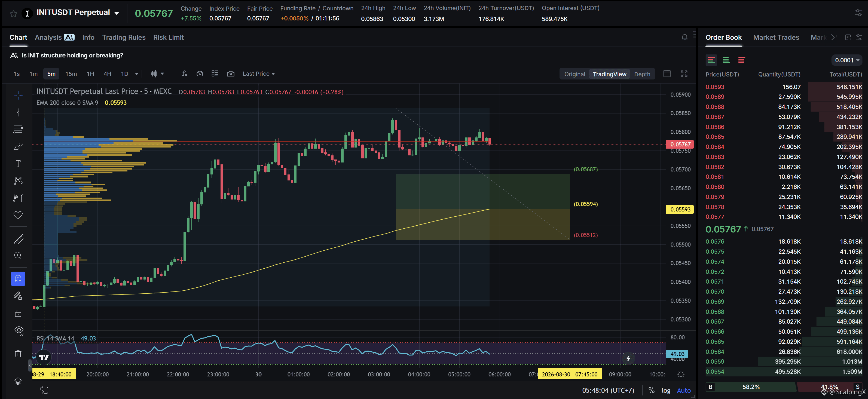Change order book precision 0.0001 dropdown
This screenshot has width=868, height=399.
pyautogui.click(x=847, y=60)
